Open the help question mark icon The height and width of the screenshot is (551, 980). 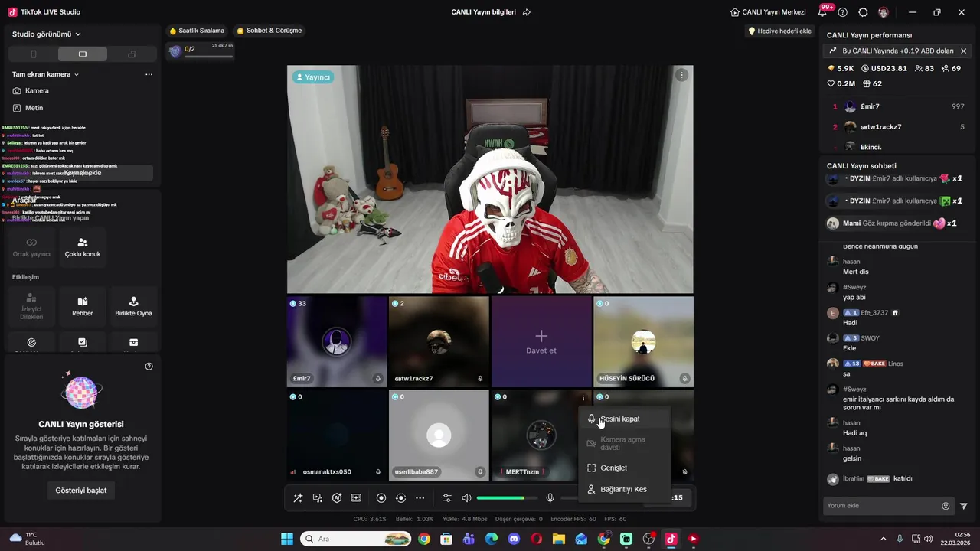[x=843, y=12]
